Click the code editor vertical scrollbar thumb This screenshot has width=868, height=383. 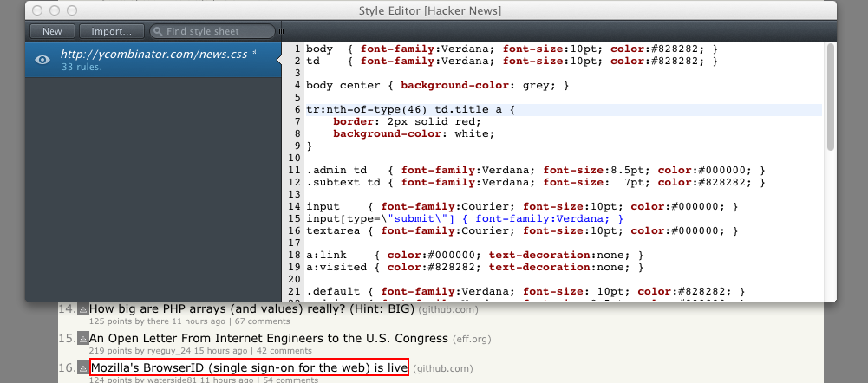pyautogui.click(x=831, y=97)
